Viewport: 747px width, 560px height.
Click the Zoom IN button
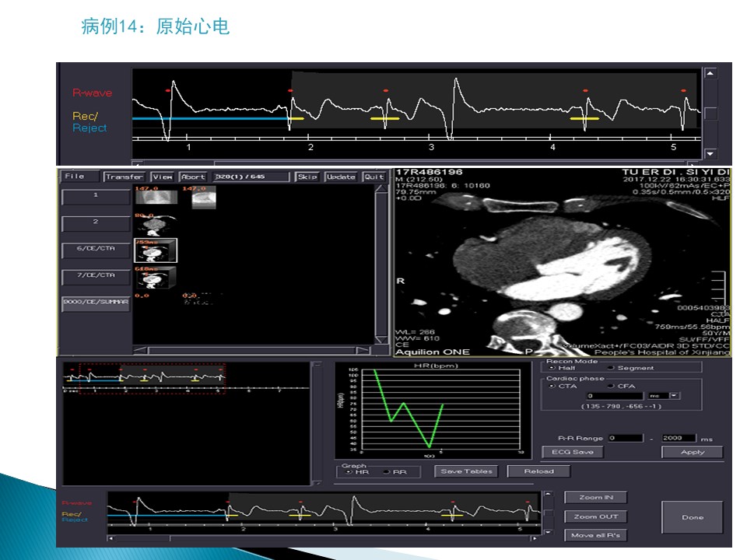click(x=594, y=498)
